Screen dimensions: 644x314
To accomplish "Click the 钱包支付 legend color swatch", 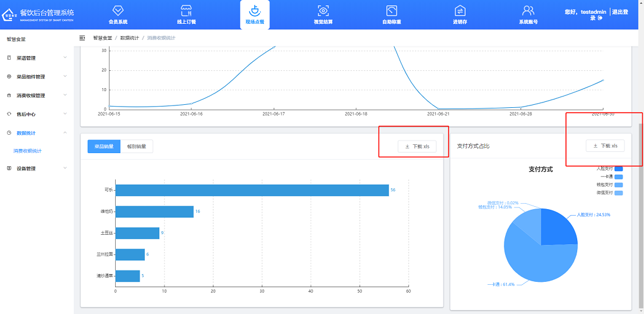I will click(618, 185).
